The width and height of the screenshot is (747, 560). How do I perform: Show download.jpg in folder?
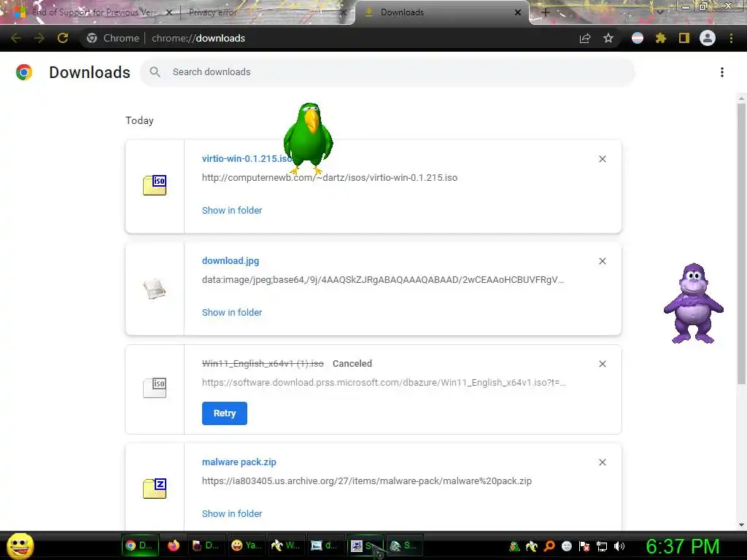(x=232, y=312)
